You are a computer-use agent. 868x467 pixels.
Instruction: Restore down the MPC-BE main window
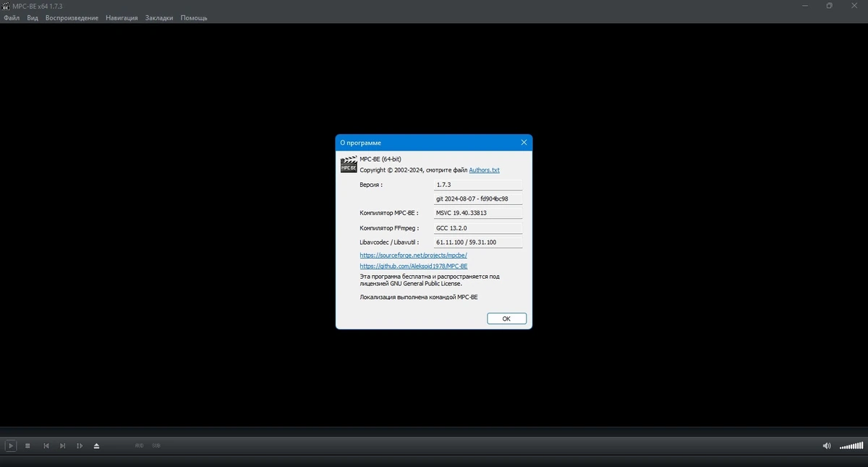click(x=829, y=6)
